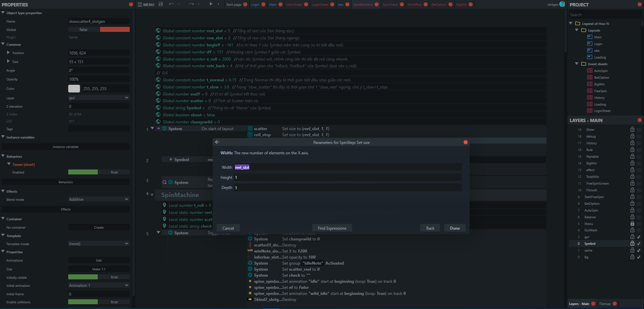Close the Parameters dialog red dot
This screenshot has height=309, width=644.
[466, 142]
